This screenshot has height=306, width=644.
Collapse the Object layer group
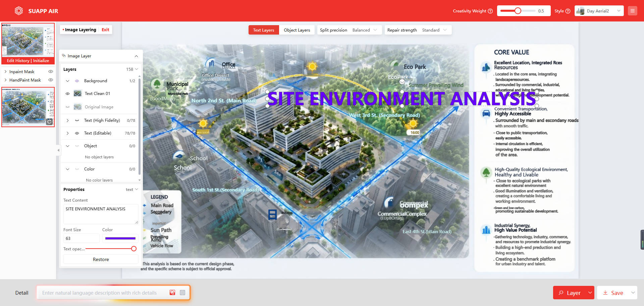(x=67, y=146)
